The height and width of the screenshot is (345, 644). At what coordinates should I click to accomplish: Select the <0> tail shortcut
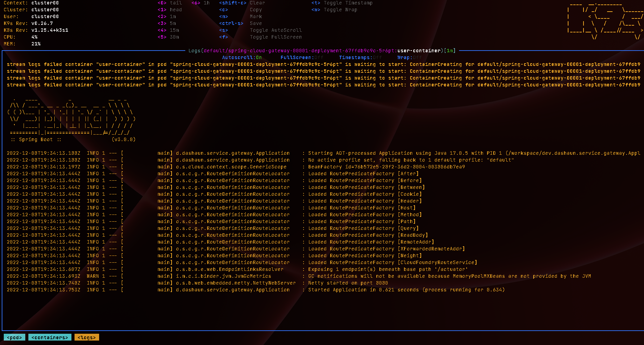(x=170, y=3)
